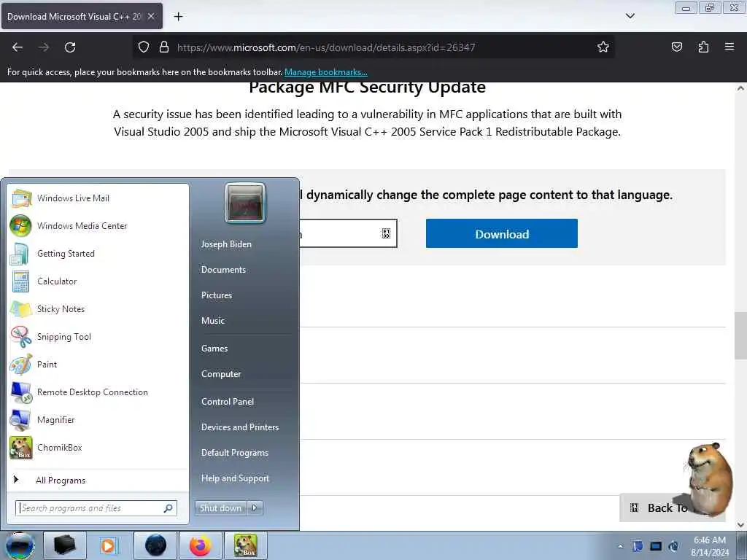The height and width of the screenshot is (560, 747).
Task: Open Joseph Biden user folder
Action: [226, 244]
